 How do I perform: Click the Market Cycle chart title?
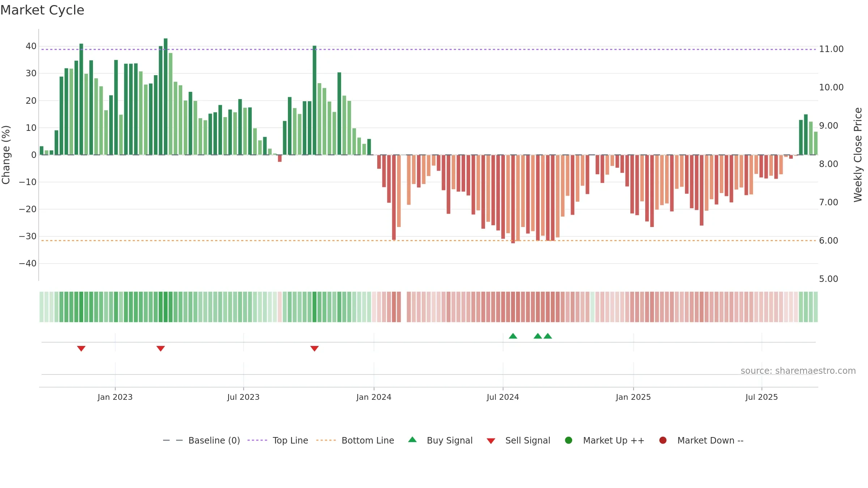click(42, 10)
